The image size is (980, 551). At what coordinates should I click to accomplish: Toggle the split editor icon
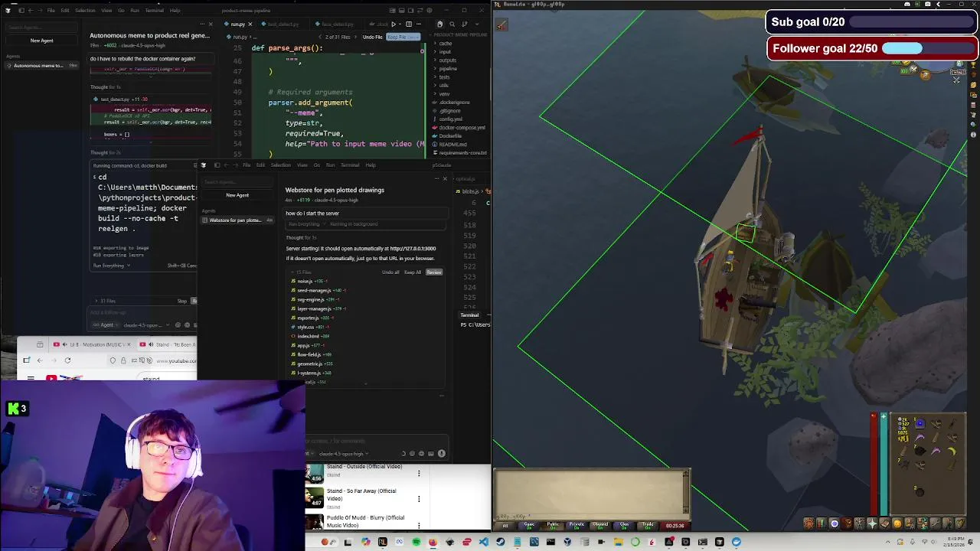pyautogui.click(x=409, y=24)
